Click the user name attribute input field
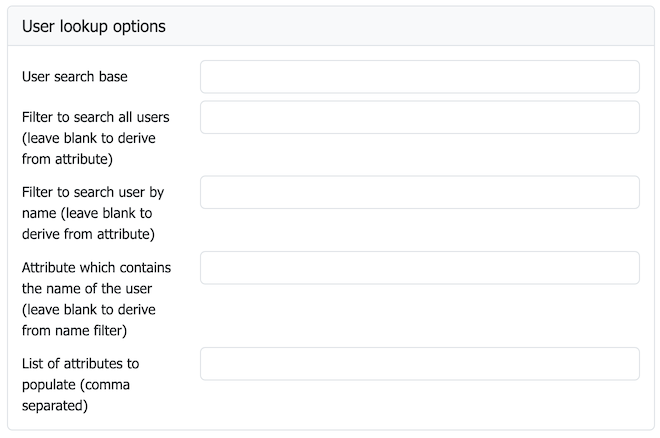The width and height of the screenshot is (660, 438). coord(420,268)
